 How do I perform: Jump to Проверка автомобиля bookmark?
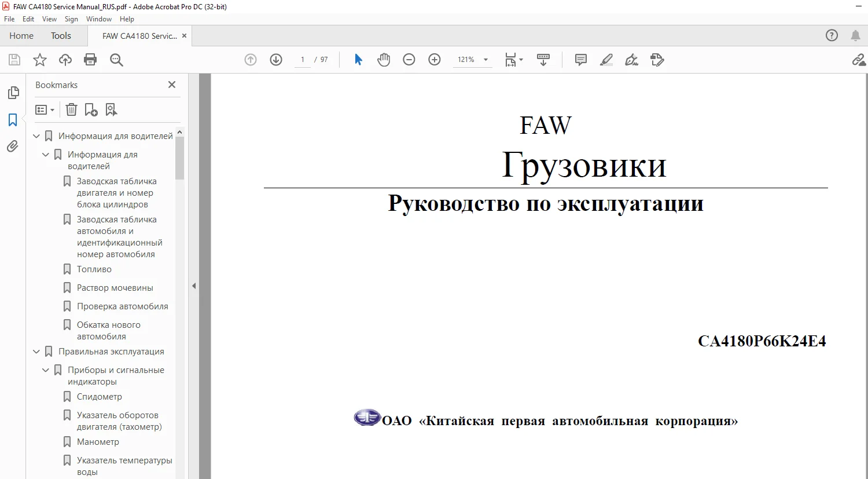[123, 306]
